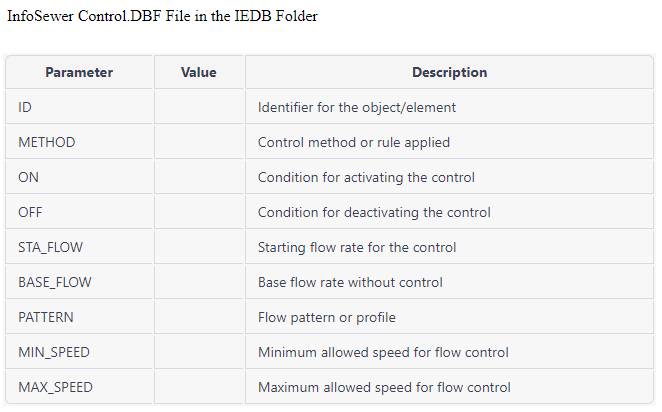
Task: Click "Condition for activating the control" description
Action: point(366,177)
